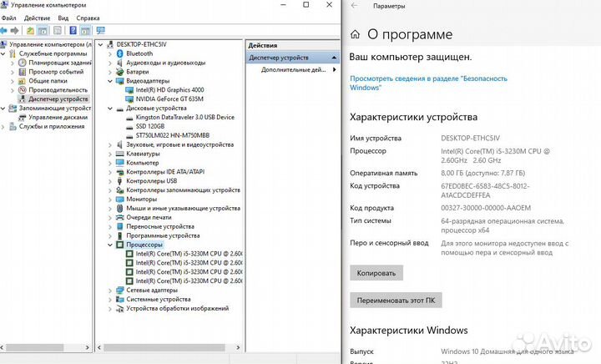Click the 8,00 ГБ memory value

(x=482, y=173)
